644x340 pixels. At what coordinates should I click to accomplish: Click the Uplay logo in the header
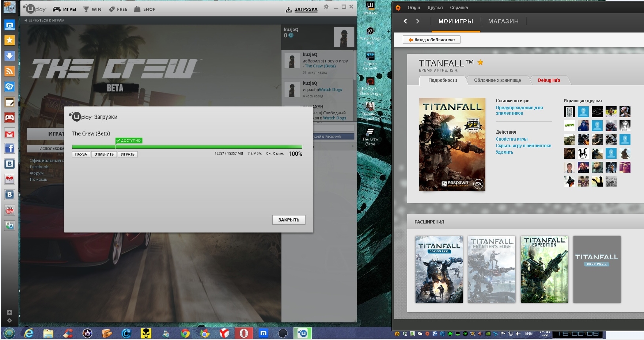pyautogui.click(x=34, y=9)
